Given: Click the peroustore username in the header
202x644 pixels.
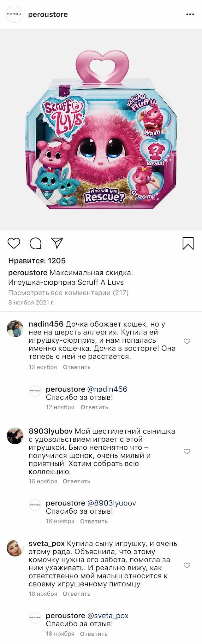Looking at the screenshot, I should (x=48, y=15).
